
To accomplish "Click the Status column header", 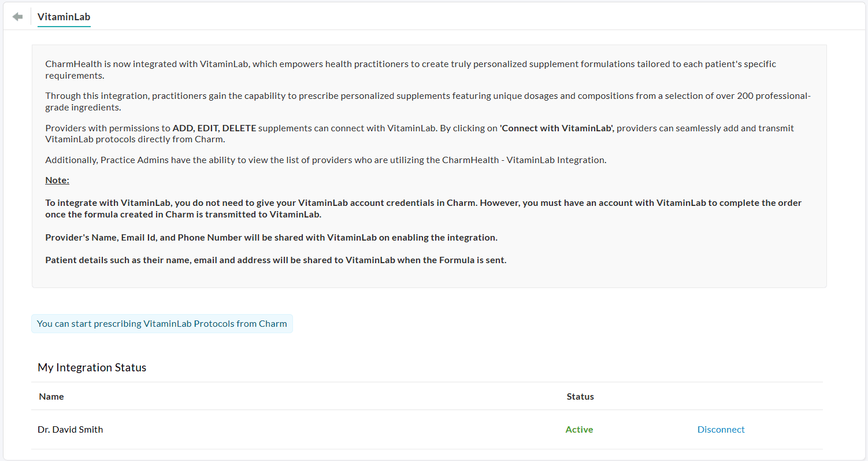I will (x=580, y=396).
